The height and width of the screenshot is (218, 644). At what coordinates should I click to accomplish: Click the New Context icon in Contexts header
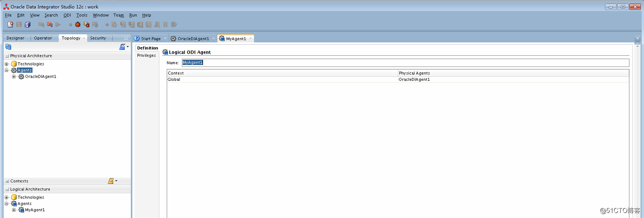point(110,181)
